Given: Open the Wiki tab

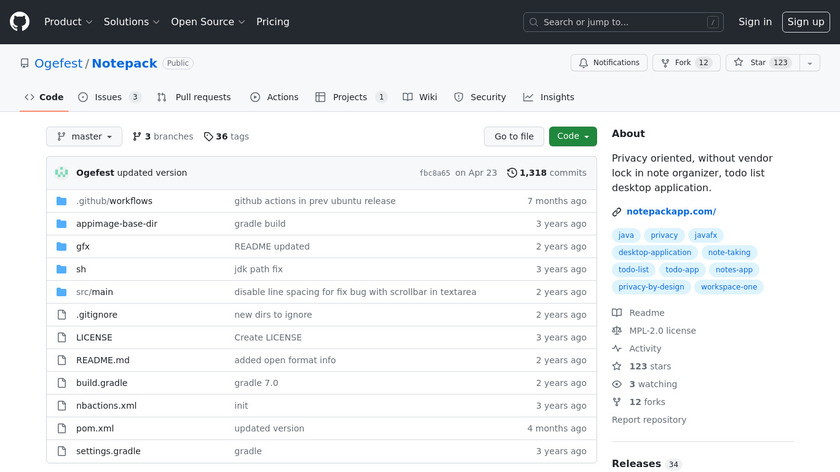Looking at the screenshot, I should pos(420,97).
